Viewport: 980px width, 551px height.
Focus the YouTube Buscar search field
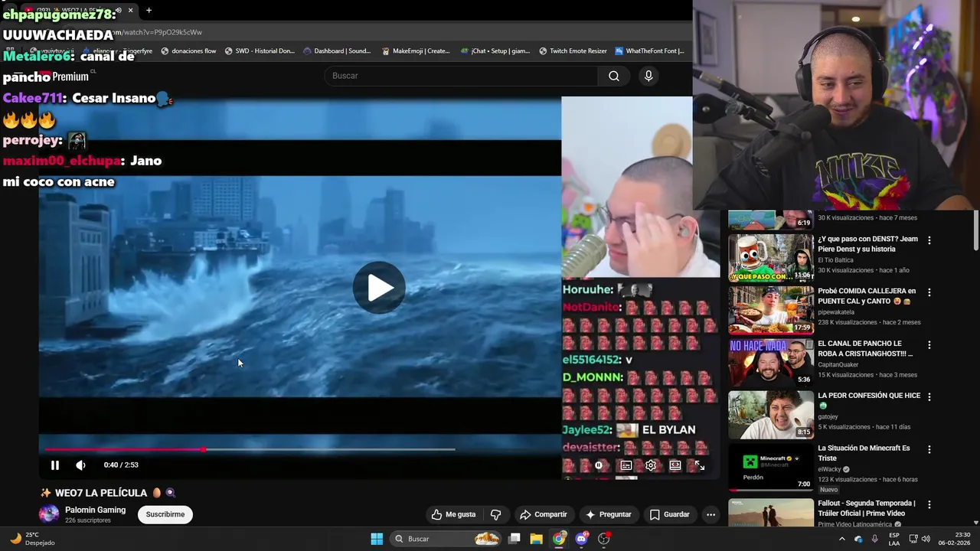tap(462, 76)
